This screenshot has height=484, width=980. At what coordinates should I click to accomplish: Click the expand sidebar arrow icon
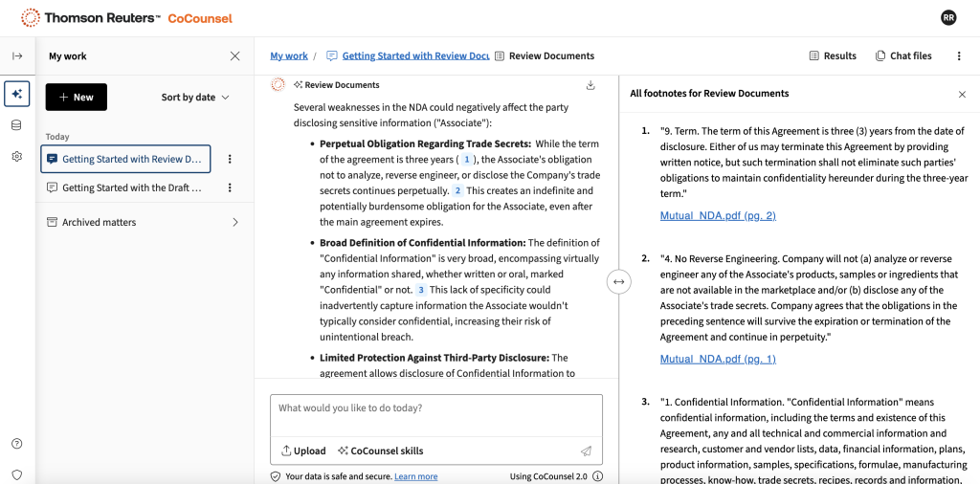click(x=17, y=56)
